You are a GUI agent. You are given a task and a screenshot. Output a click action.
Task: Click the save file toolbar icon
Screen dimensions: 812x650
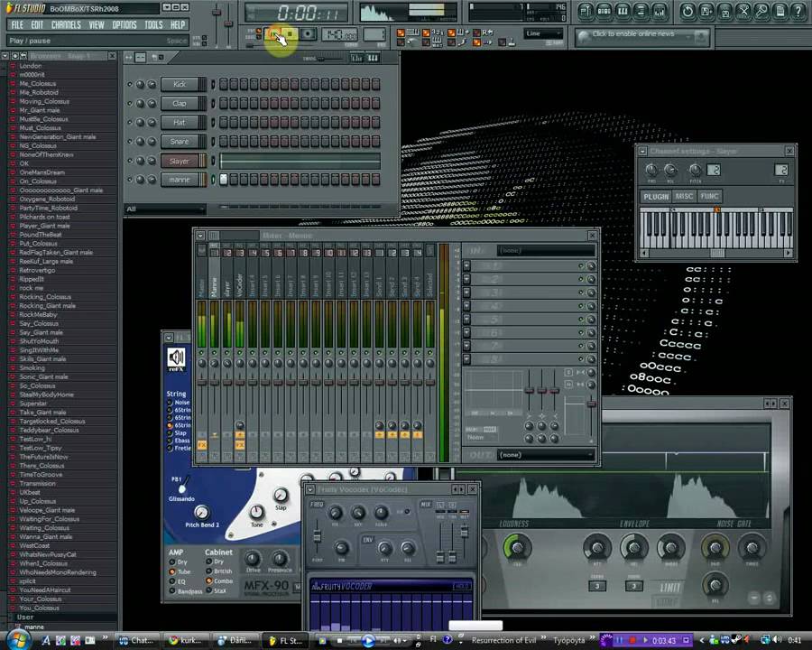pos(706,11)
